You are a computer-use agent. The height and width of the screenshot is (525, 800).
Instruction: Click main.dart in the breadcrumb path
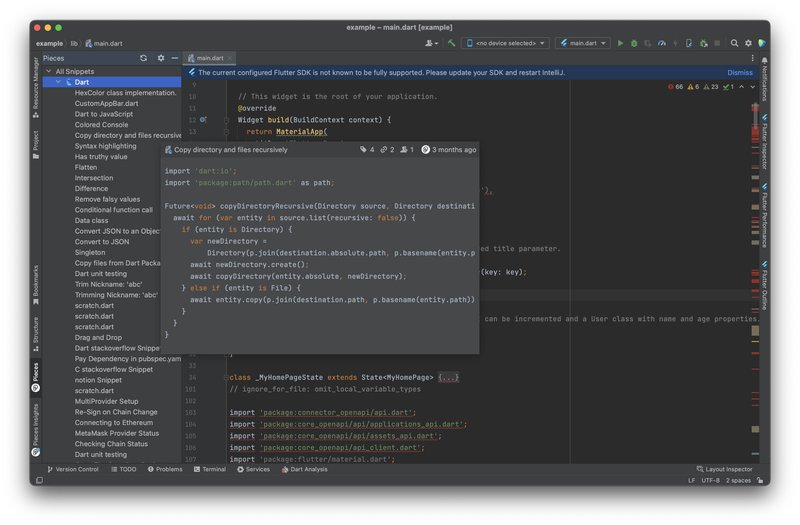pos(104,44)
